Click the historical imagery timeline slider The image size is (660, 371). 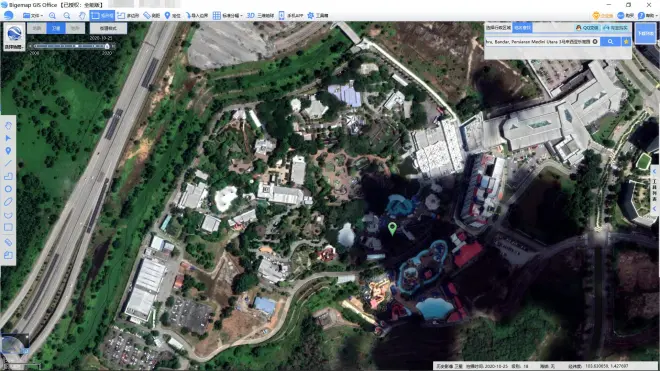(72, 46)
